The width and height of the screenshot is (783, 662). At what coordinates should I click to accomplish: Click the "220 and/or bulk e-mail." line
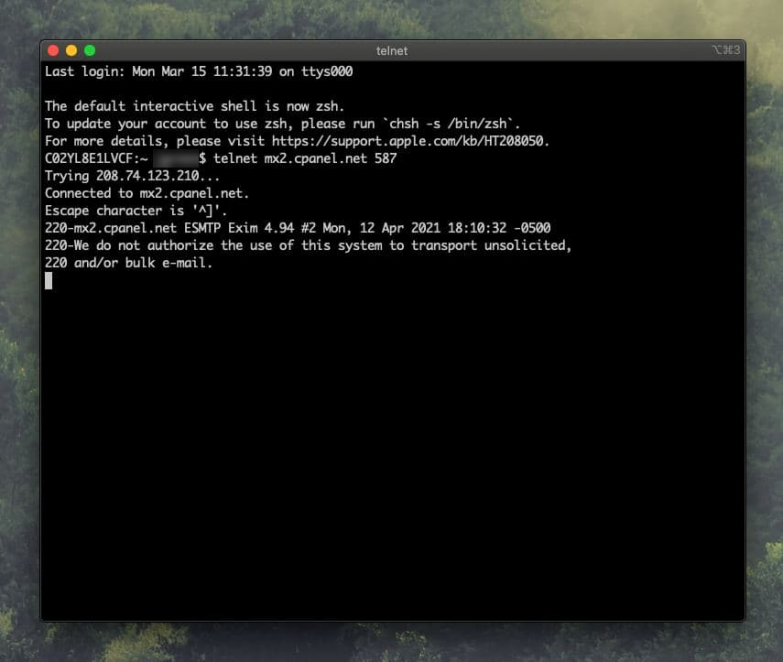point(129,263)
